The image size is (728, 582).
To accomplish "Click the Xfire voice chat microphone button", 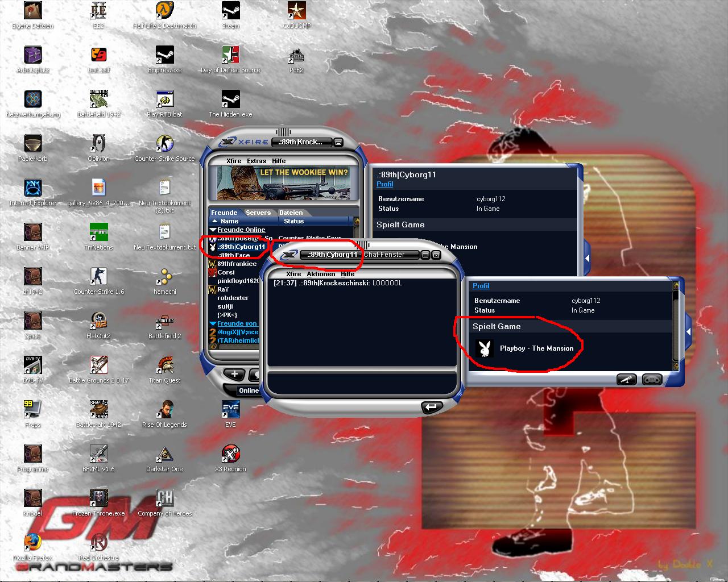I will (627, 380).
